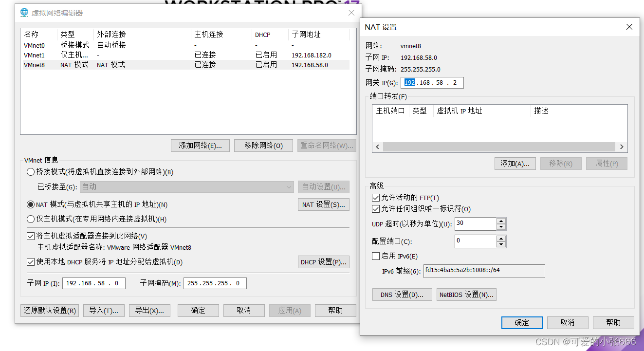Click the 子网掩码 input field
Screen dimensions: 644x351
click(215, 283)
